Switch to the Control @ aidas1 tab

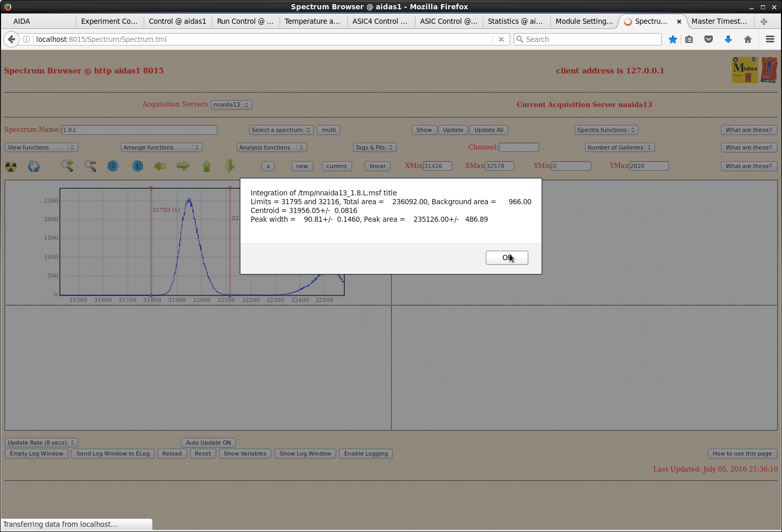[177, 21]
